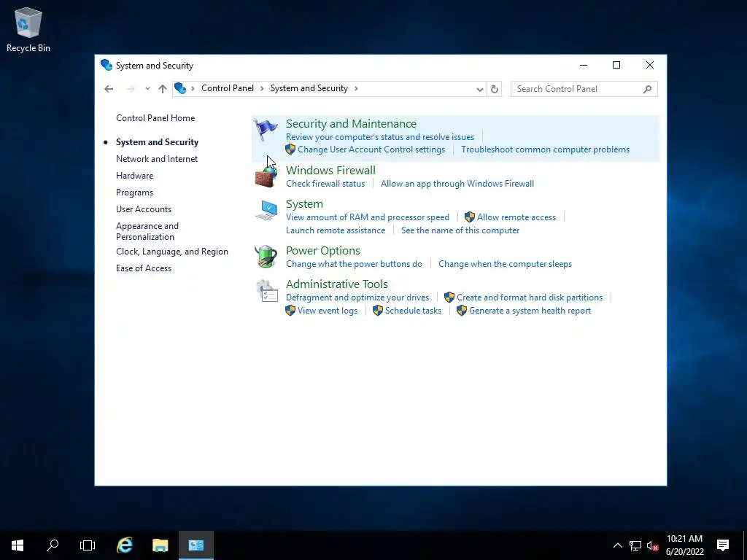Image resolution: width=747 pixels, height=560 pixels.
Task: Click the search magnifier in Search Control Panel
Action: (647, 89)
